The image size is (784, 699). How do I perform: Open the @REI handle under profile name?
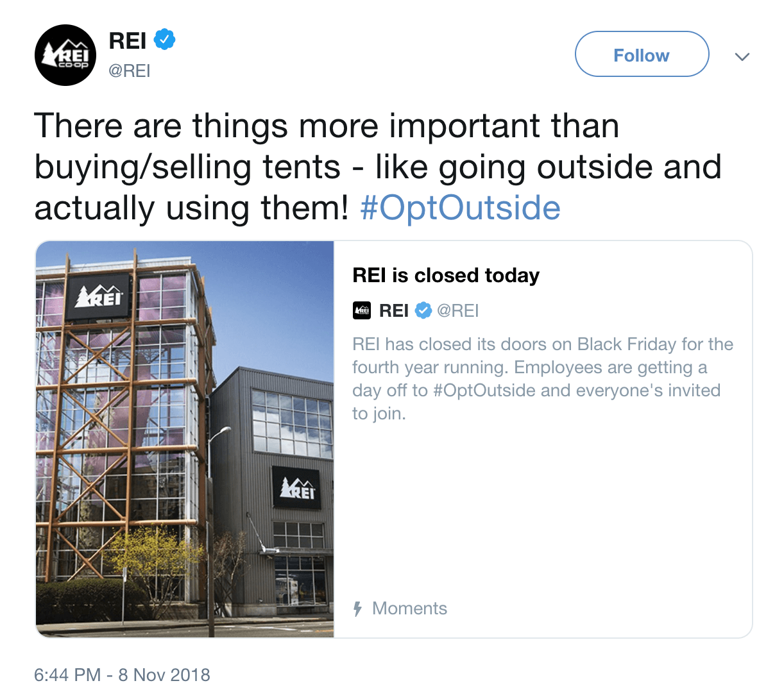pyautogui.click(x=130, y=71)
